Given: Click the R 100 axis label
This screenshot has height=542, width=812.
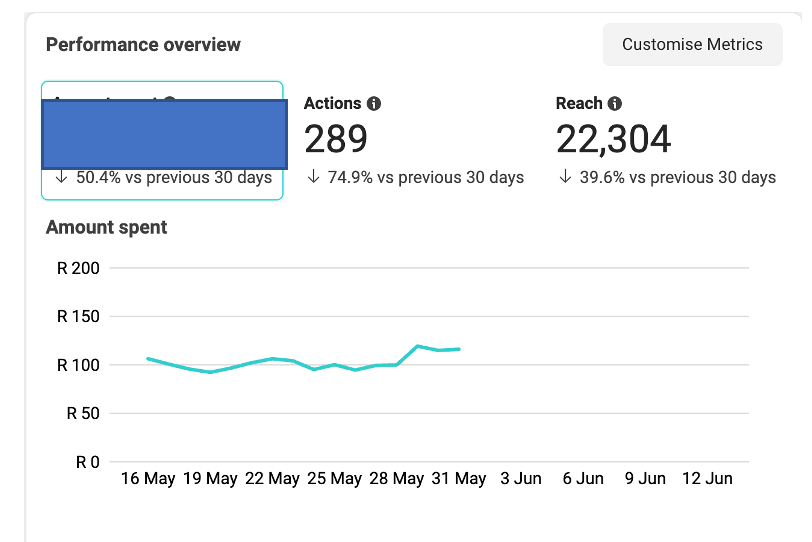Looking at the screenshot, I should tap(78, 365).
